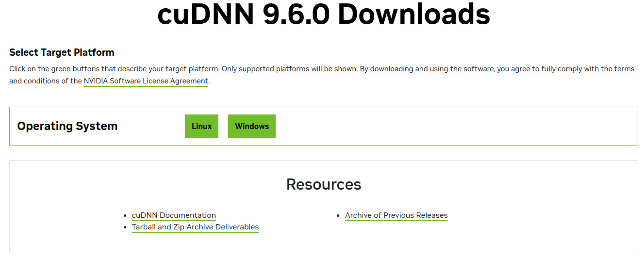Click the Select Target Platform heading

(62, 52)
